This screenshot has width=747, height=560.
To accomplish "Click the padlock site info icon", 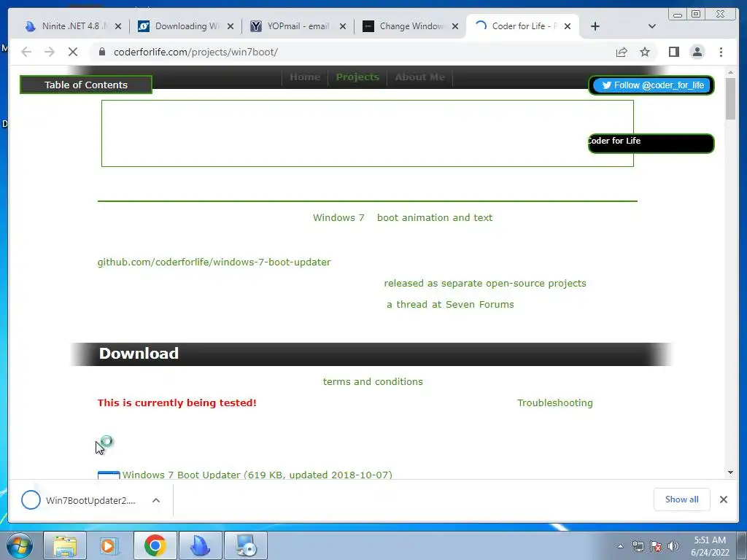I will (x=102, y=52).
